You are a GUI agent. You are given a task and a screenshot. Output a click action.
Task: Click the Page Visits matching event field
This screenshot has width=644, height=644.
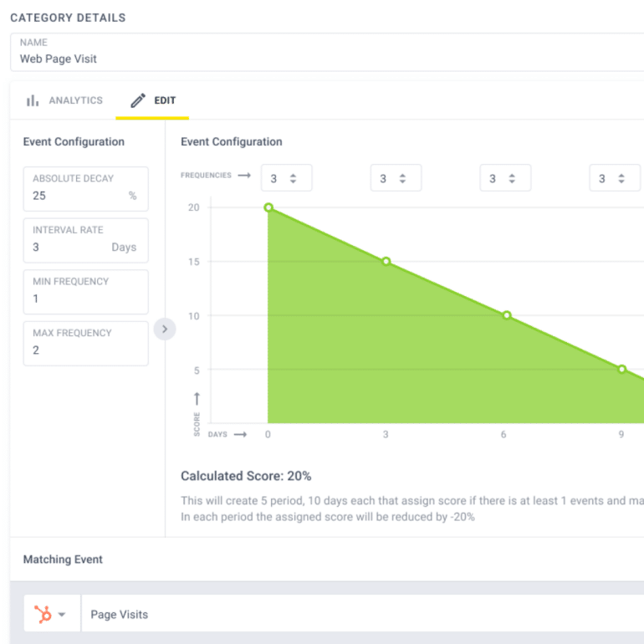[363, 613]
